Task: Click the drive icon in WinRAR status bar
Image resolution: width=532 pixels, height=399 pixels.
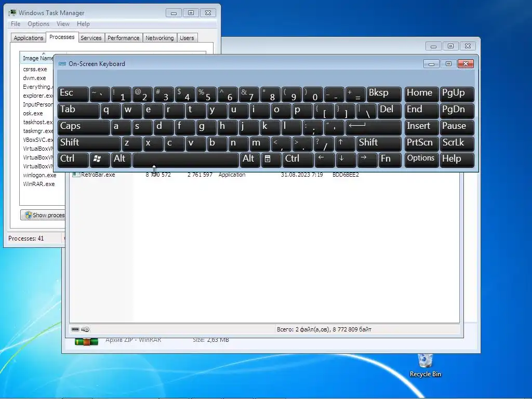Action: [75, 329]
